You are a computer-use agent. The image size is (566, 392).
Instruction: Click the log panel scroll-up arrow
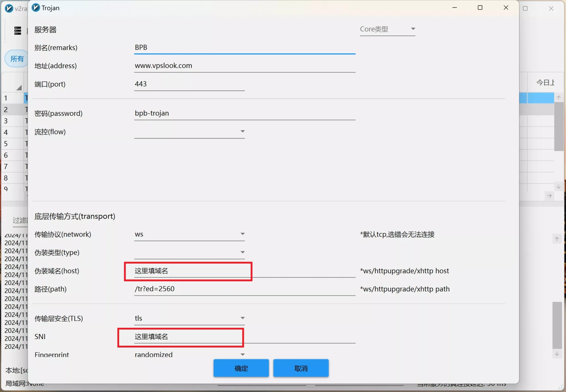click(557, 239)
